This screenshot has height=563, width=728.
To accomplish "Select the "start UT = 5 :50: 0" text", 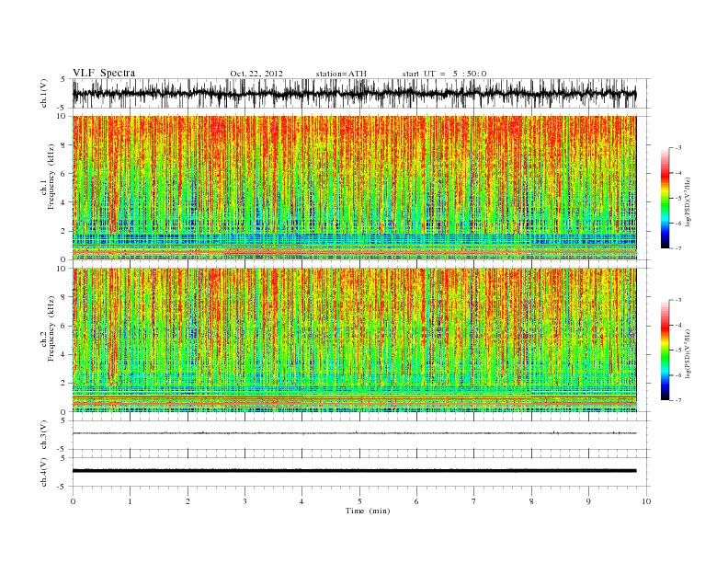I will click(x=444, y=74).
